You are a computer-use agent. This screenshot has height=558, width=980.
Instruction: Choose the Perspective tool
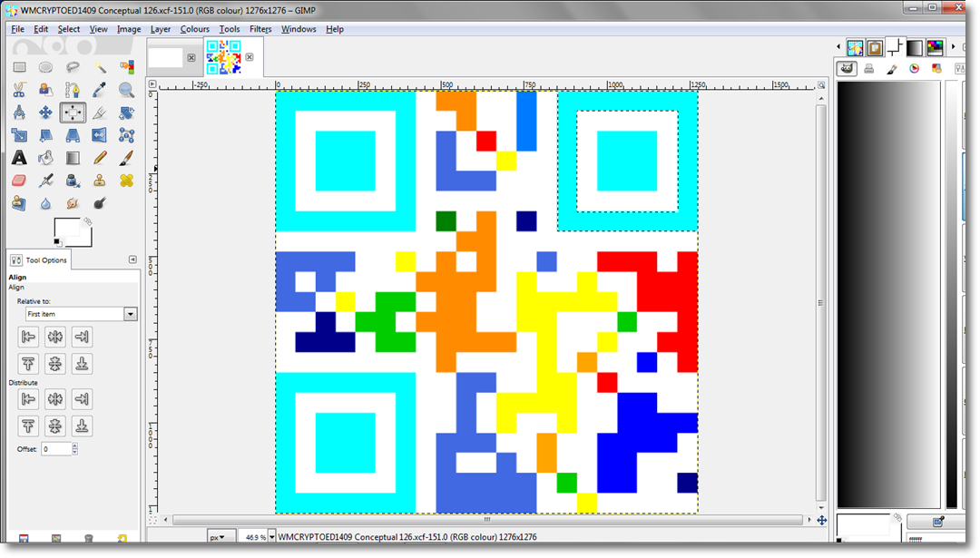tap(73, 135)
